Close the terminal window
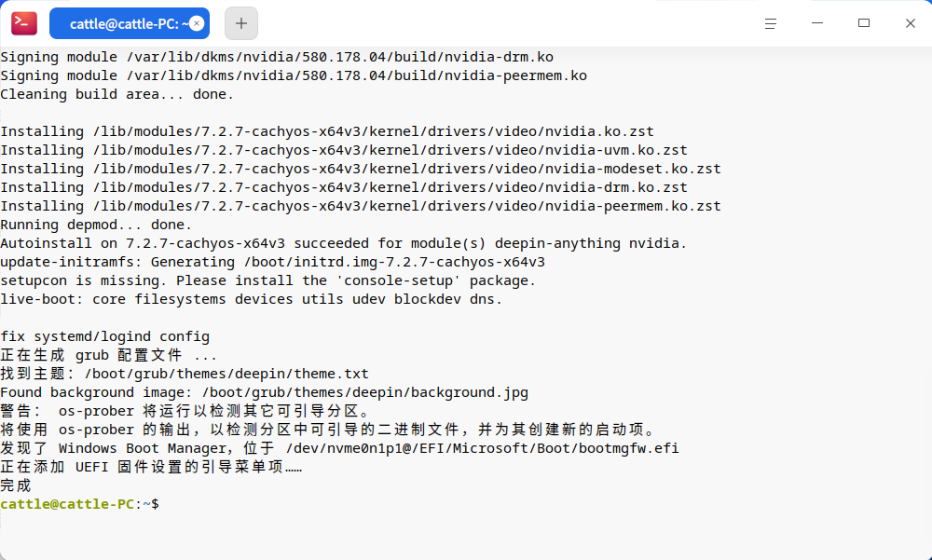 tap(910, 23)
